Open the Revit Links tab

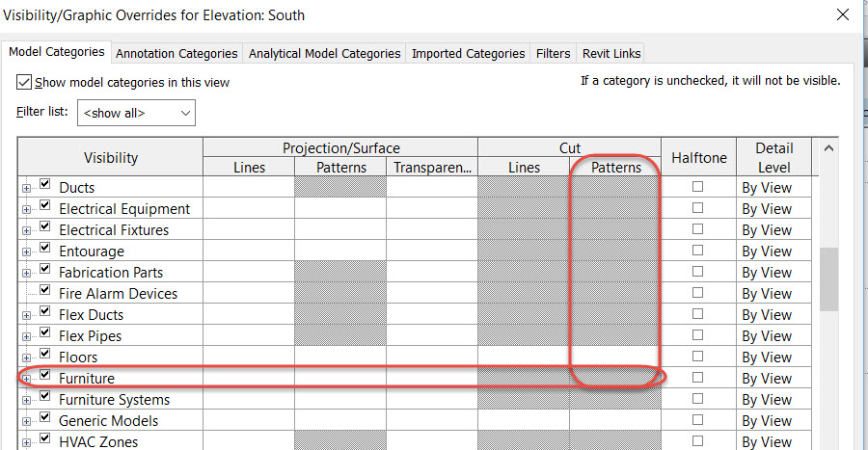[x=611, y=54]
